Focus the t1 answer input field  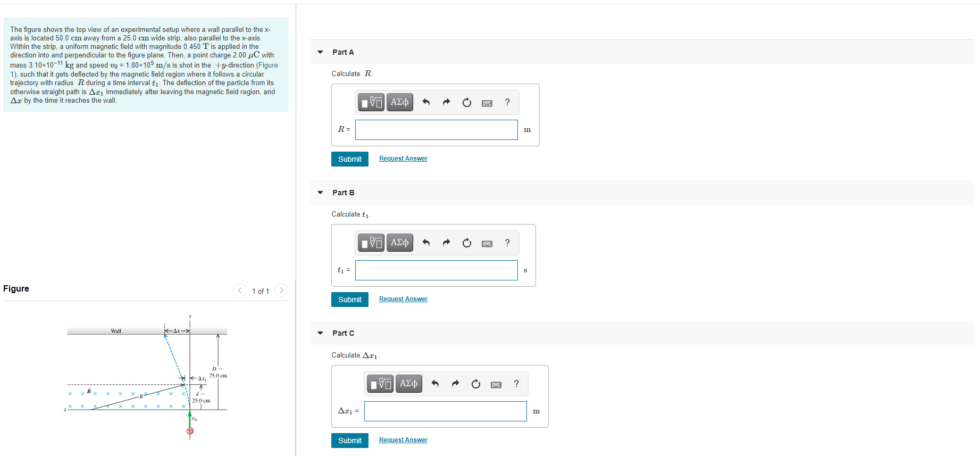[437, 270]
